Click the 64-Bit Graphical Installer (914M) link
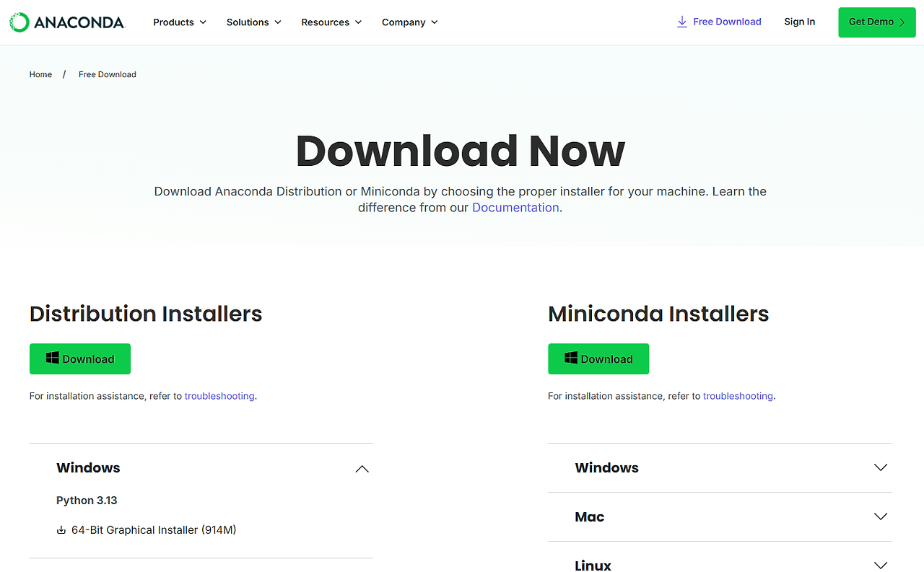924x572 pixels. 154,530
